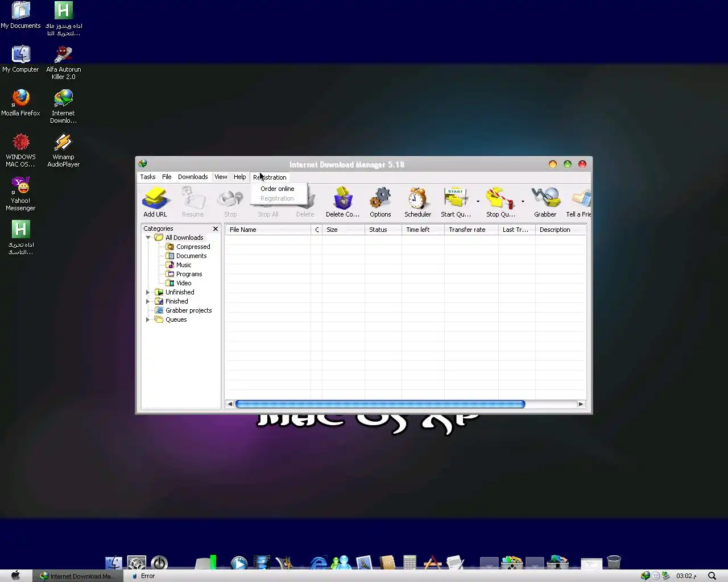Click the scrollbar left arrow

pyautogui.click(x=230, y=404)
